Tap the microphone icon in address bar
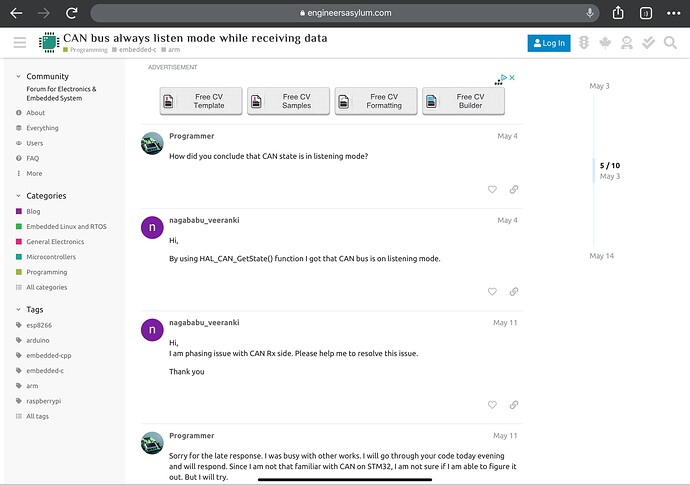This screenshot has height=485, width=690. tap(590, 13)
